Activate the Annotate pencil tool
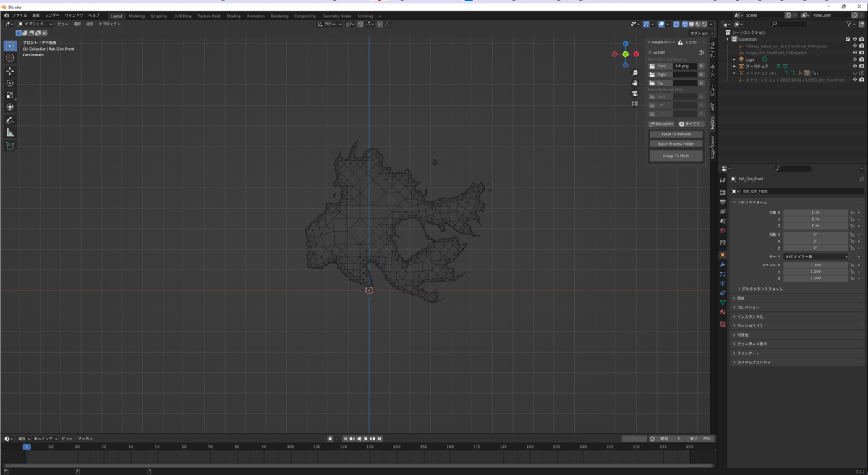 click(9, 120)
